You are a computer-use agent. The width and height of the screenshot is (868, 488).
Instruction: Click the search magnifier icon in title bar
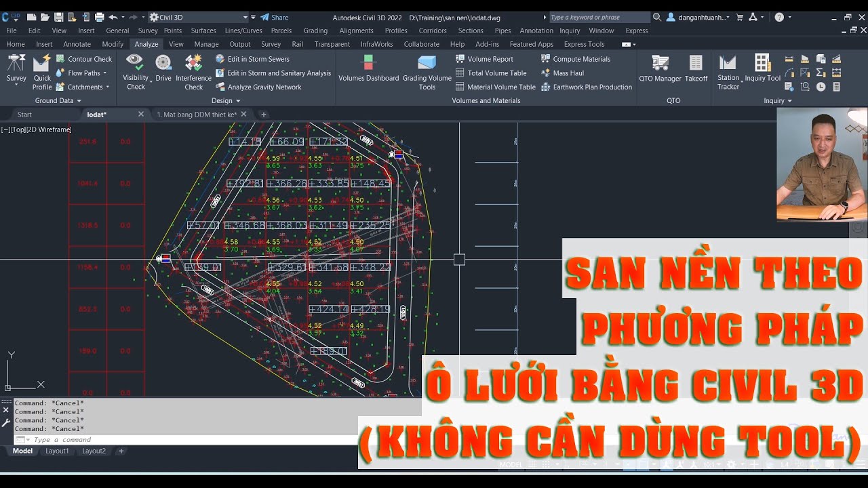(x=657, y=17)
